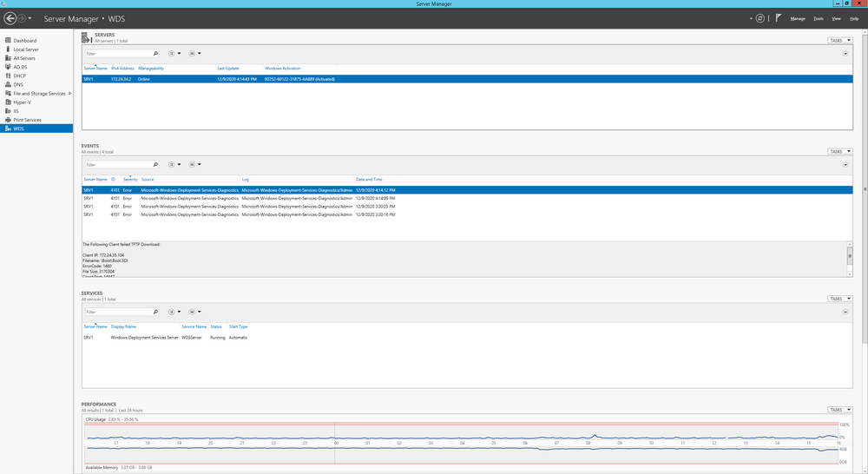The width and height of the screenshot is (868, 474).
Task: Open the notifications flag icon
Action: coord(779,17)
